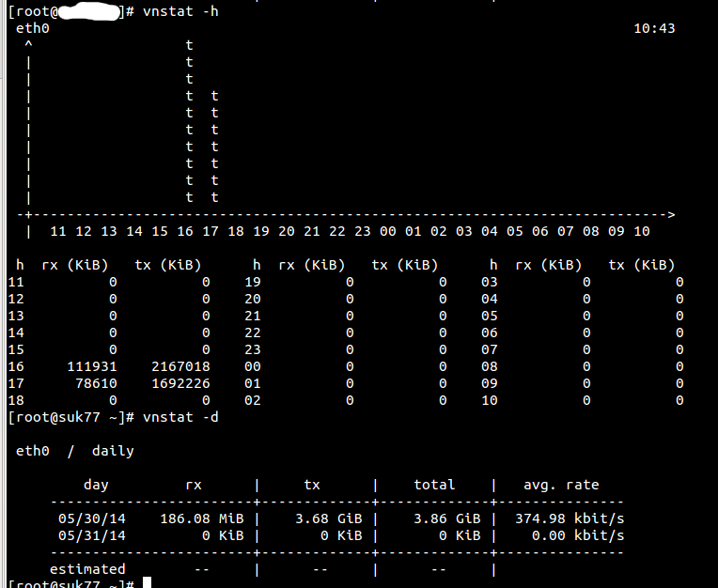Click the 'total' column header

click(434, 485)
